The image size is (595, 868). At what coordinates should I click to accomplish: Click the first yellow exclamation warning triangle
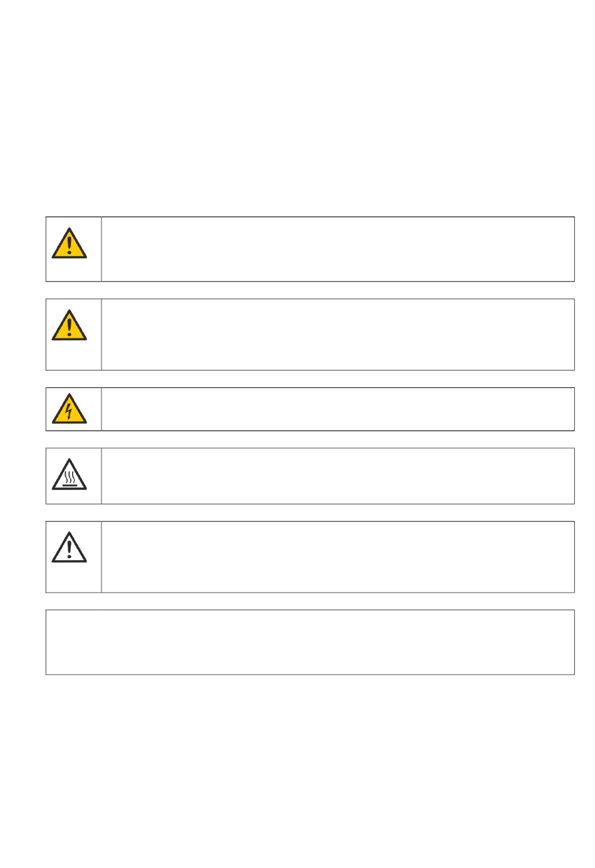pos(69,243)
